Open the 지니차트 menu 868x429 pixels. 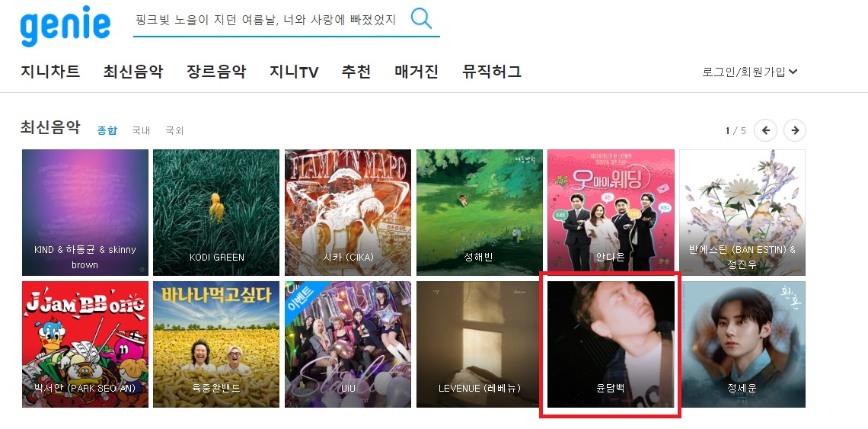click(50, 72)
